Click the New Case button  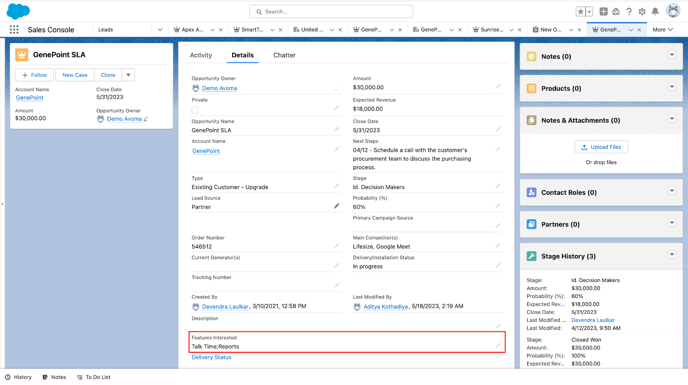[x=75, y=75]
